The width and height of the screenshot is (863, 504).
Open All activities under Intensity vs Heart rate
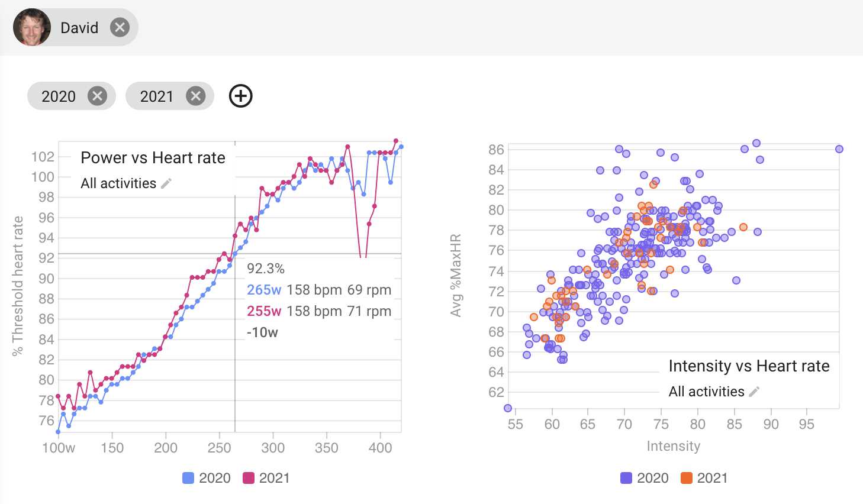(706, 392)
